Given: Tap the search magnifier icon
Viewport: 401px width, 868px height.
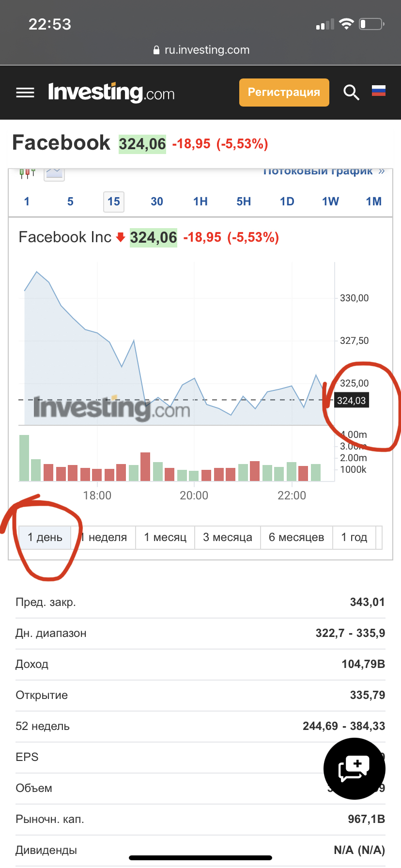Looking at the screenshot, I should pos(351,92).
